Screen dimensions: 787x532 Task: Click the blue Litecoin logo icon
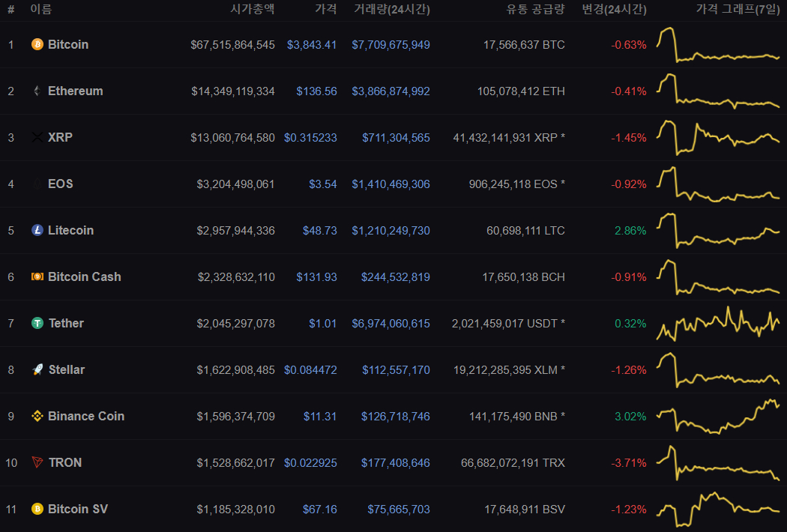37,230
